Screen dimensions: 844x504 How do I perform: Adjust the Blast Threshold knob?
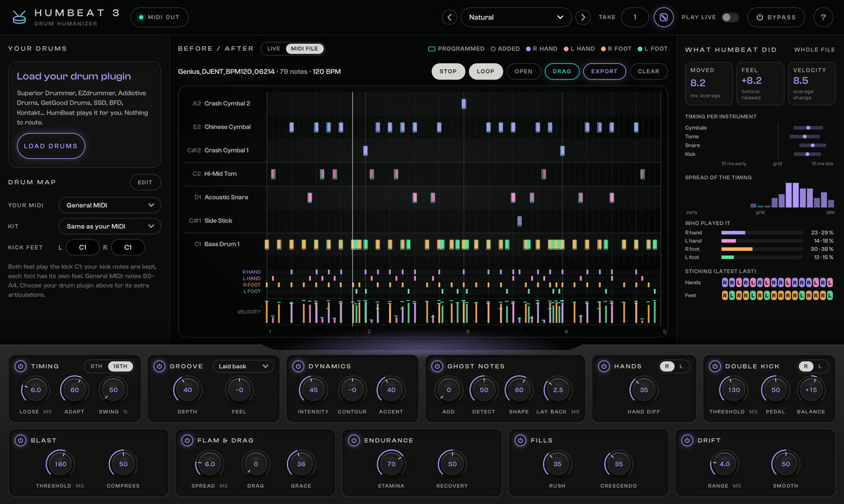pyautogui.click(x=60, y=464)
